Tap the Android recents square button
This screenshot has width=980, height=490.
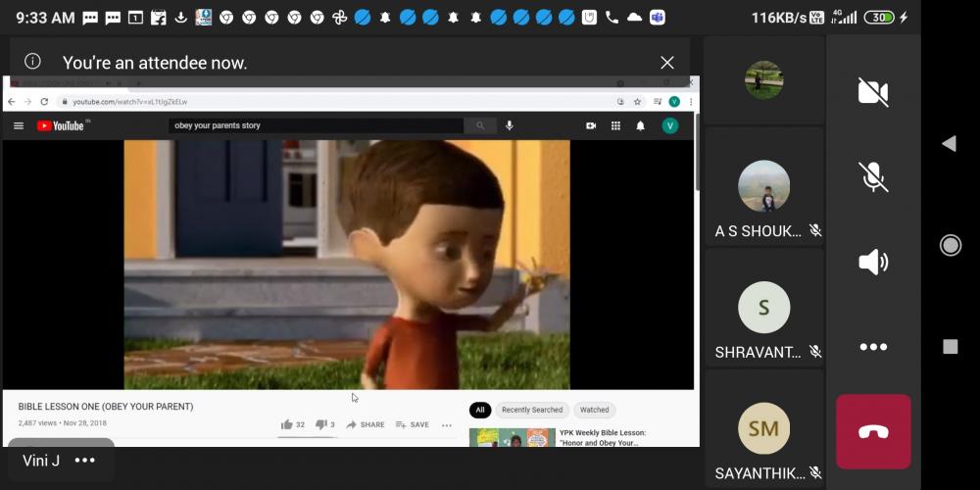[x=950, y=346]
